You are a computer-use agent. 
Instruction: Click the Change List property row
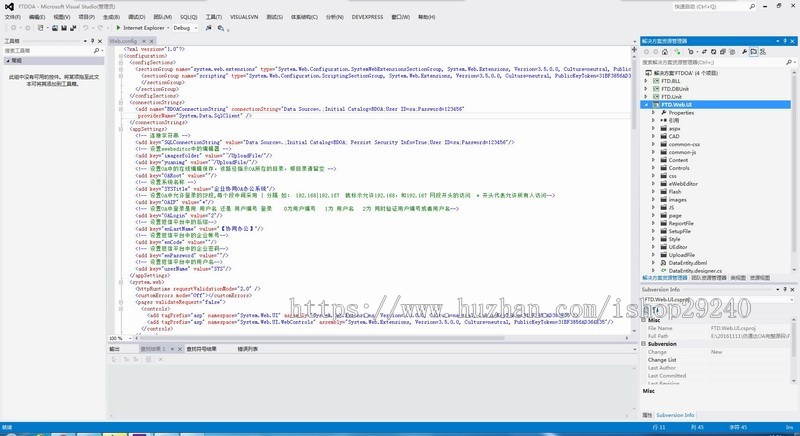point(717,360)
